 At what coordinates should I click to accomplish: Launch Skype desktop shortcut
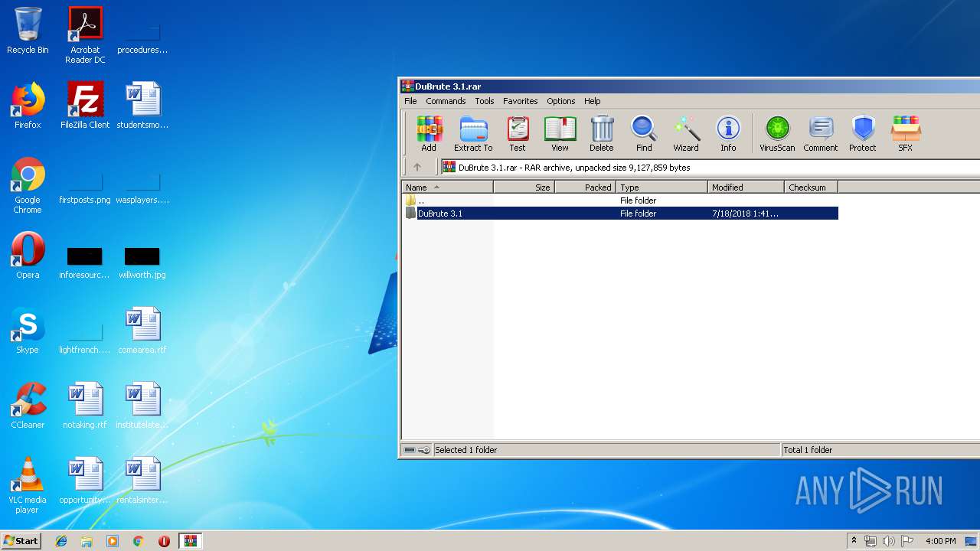(28, 331)
